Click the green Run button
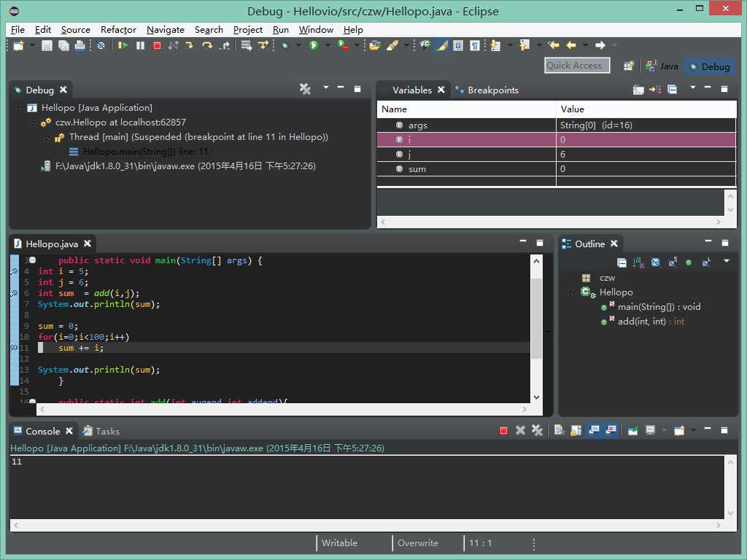The height and width of the screenshot is (560, 747). [x=314, y=46]
